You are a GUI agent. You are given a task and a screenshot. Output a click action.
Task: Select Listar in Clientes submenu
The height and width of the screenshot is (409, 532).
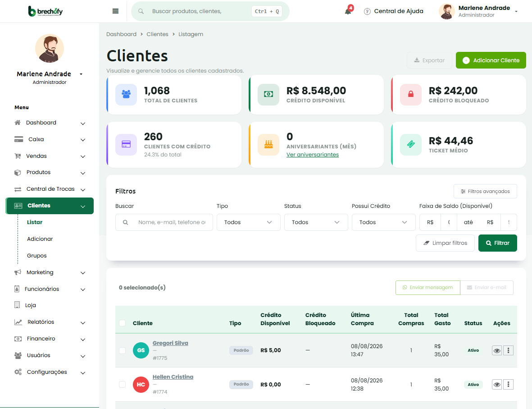35,222
